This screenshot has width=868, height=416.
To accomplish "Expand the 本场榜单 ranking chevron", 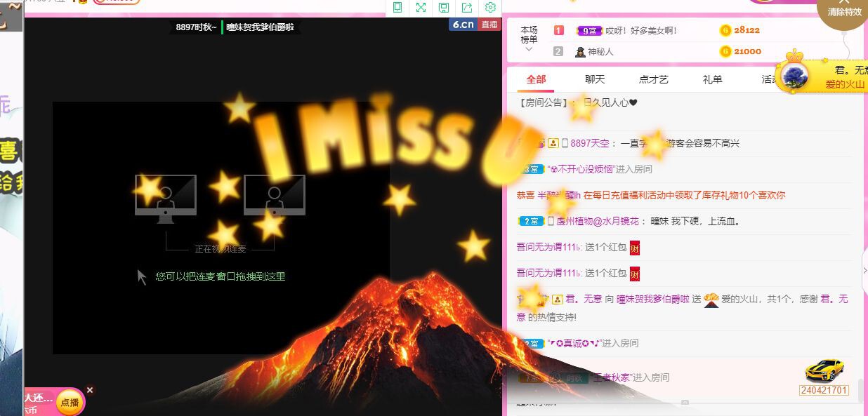I will [x=529, y=49].
